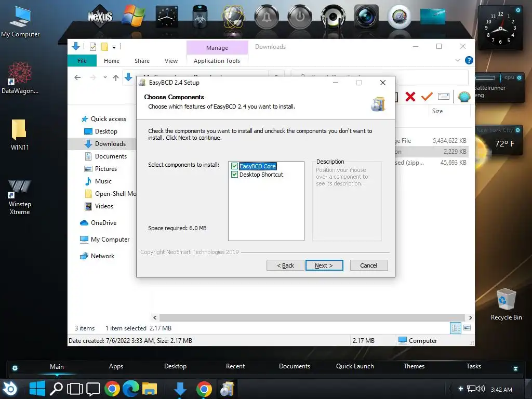The width and height of the screenshot is (532, 399).
Task: Click the red X delete icon in Explorer
Action: [410, 97]
